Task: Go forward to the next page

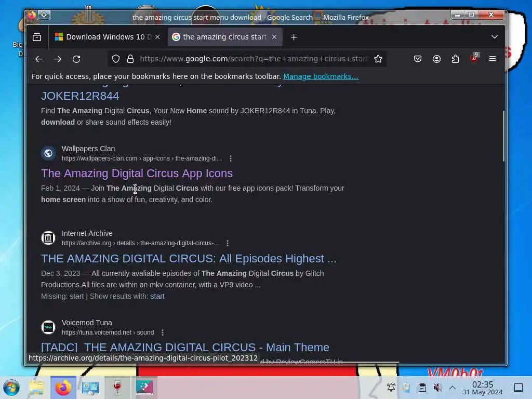Action: pyautogui.click(x=58, y=59)
